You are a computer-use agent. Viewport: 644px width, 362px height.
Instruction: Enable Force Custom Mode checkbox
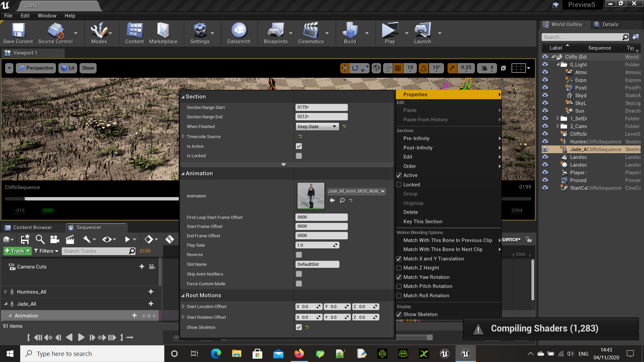pyautogui.click(x=299, y=284)
